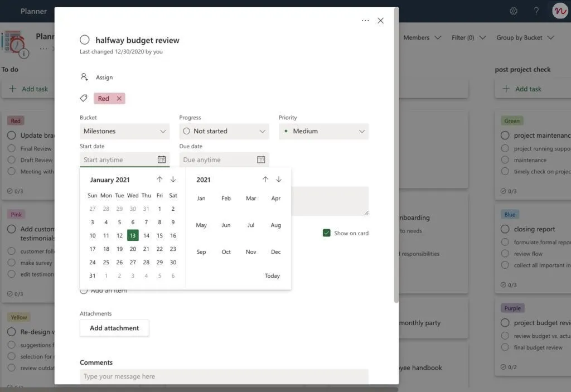571x392 pixels.
Task: Mark halfway budget review task complete
Action: coord(85,40)
